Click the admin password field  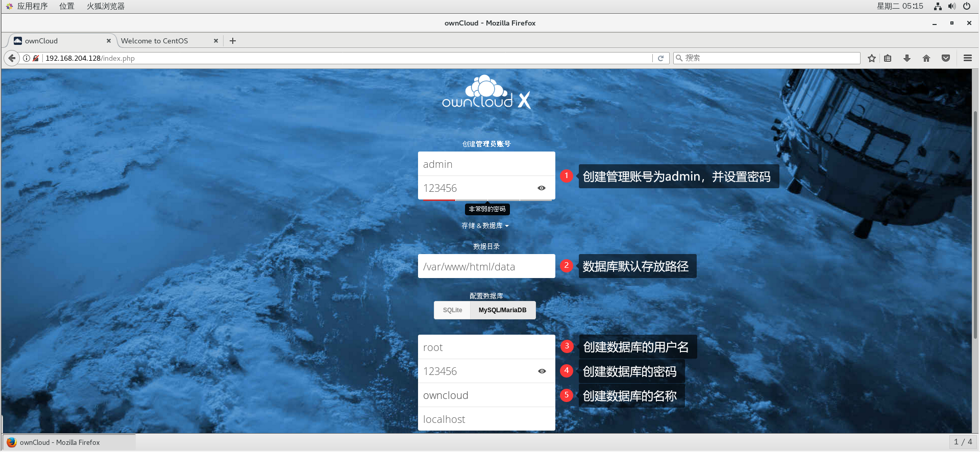(x=486, y=188)
